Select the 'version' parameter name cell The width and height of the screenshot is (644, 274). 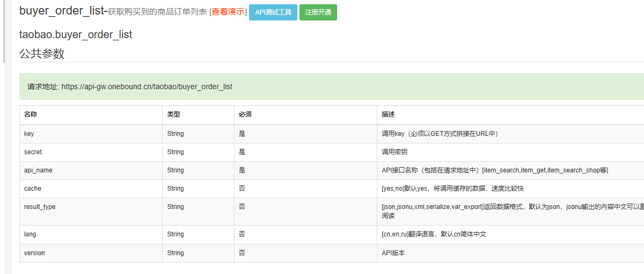pyautogui.click(x=91, y=253)
